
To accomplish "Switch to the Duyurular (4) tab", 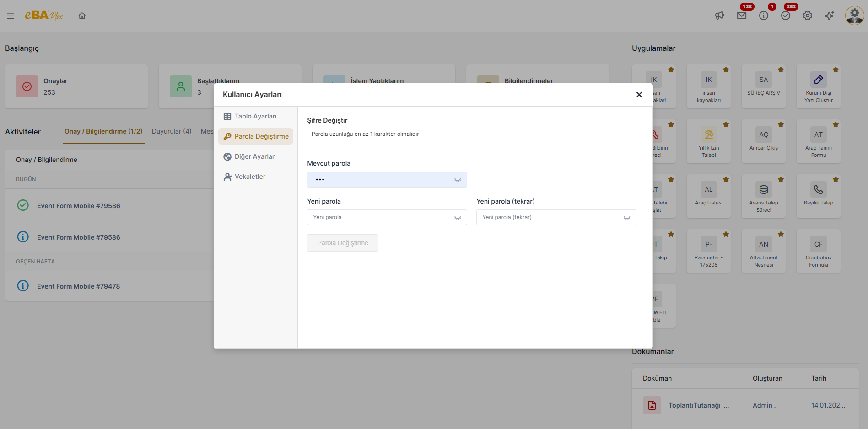I will [172, 132].
